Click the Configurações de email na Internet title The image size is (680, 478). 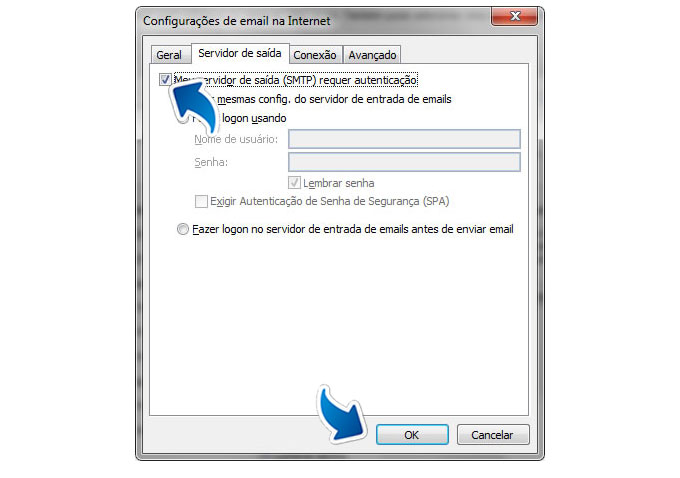pos(237,21)
